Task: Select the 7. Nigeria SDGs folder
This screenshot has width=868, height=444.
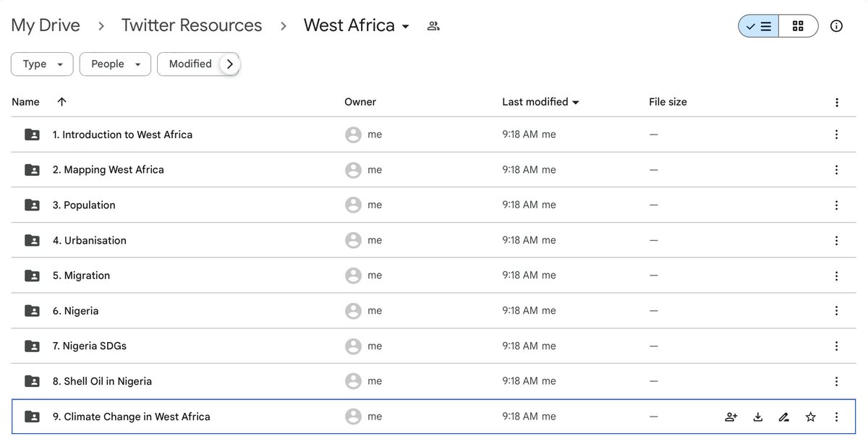Action: tap(433, 346)
